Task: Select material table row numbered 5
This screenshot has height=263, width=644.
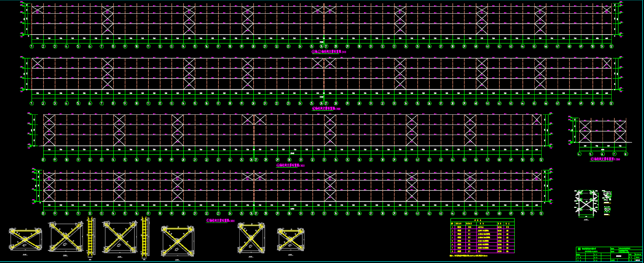Action: (x=482, y=241)
